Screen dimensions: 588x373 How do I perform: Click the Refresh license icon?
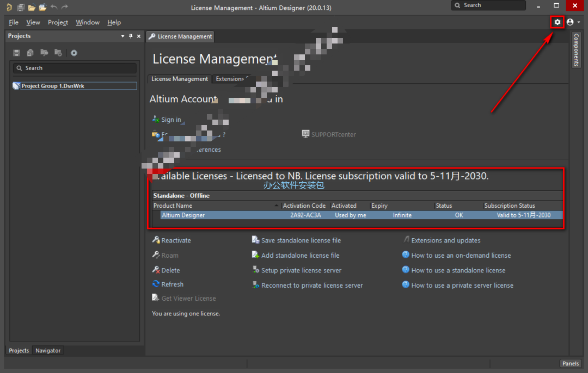click(156, 284)
